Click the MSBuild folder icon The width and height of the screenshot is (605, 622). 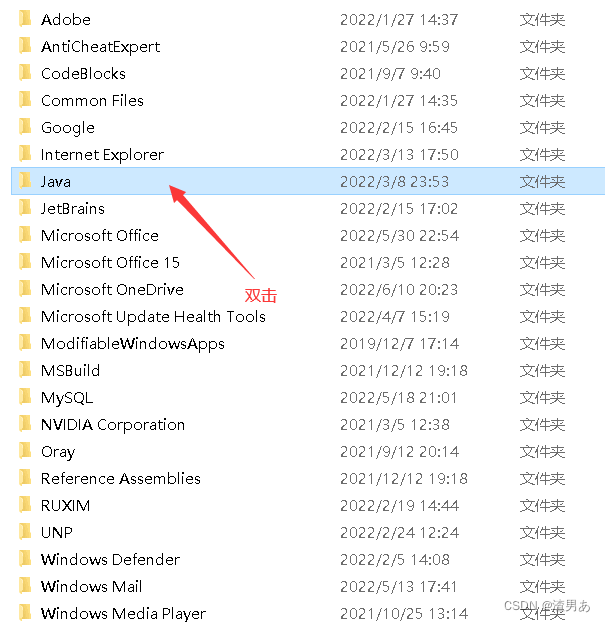tap(25, 369)
